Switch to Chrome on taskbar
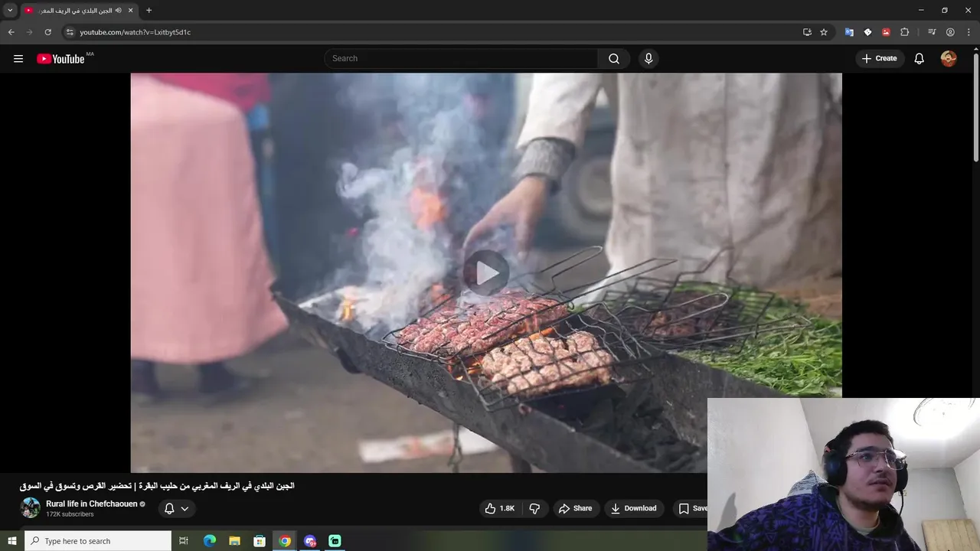Image resolution: width=980 pixels, height=551 pixels. coord(285,541)
